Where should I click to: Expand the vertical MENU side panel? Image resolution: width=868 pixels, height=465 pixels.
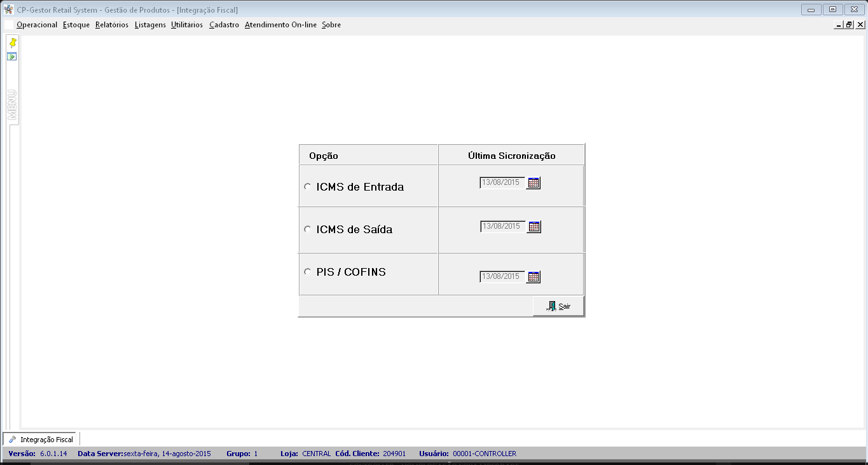point(12,105)
